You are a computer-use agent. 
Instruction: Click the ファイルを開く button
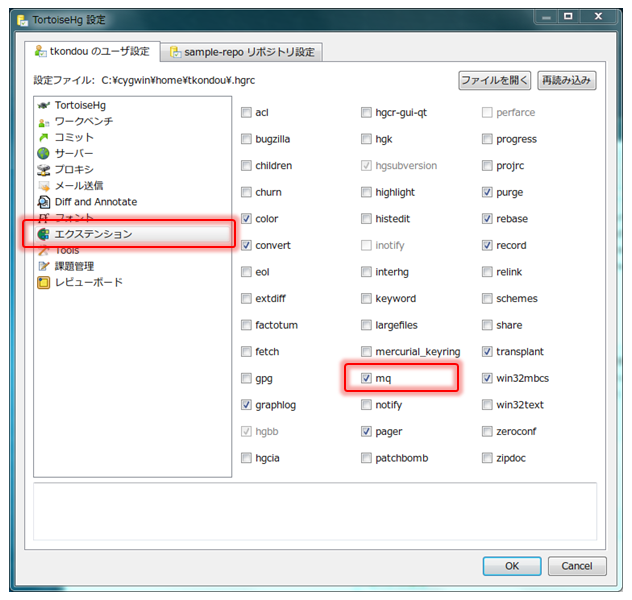coord(495,81)
